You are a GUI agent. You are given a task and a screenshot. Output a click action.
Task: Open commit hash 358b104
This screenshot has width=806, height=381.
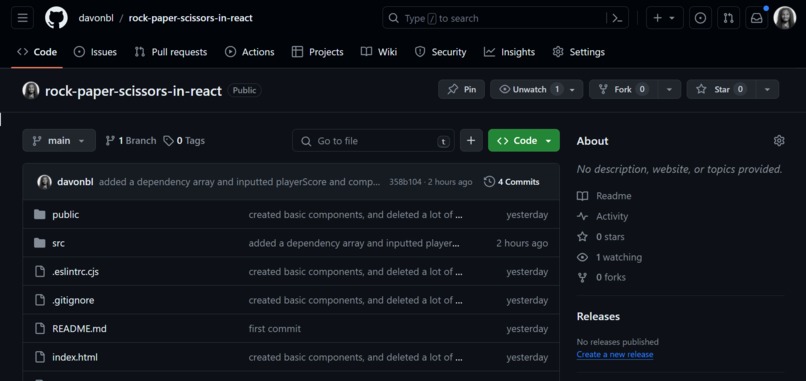pos(405,182)
